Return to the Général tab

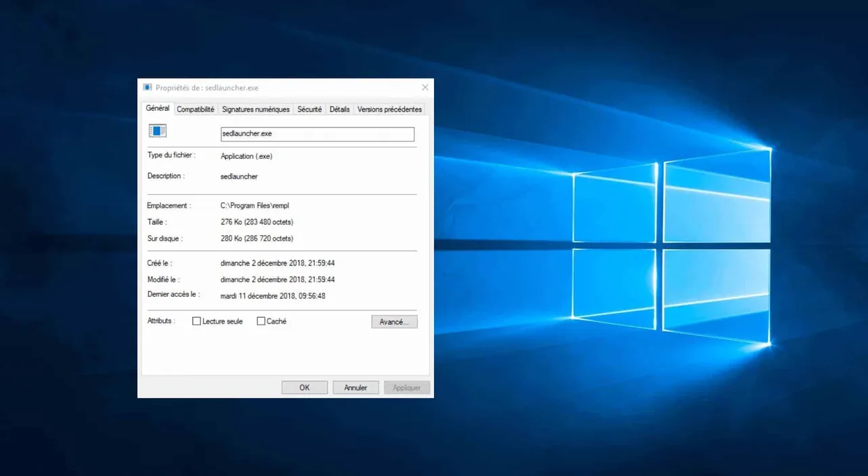pyautogui.click(x=158, y=108)
